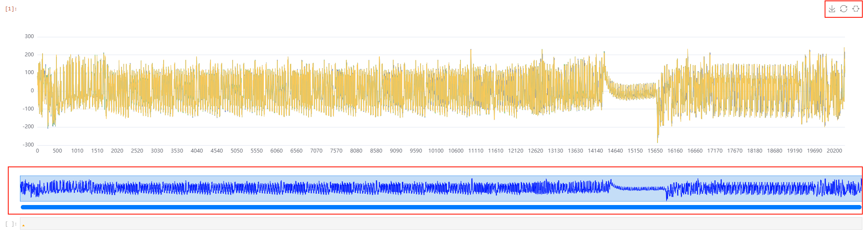Image resolution: width=868 pixels, height=241 pixels.
Task: Click the save-as-image download icon
Action: 832,9
